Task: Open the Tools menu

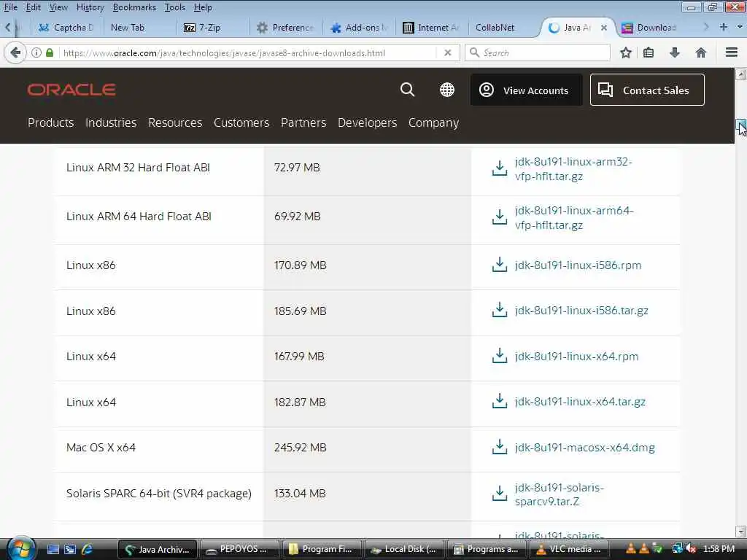Action: pyautogui.click(x=175, y=7)
